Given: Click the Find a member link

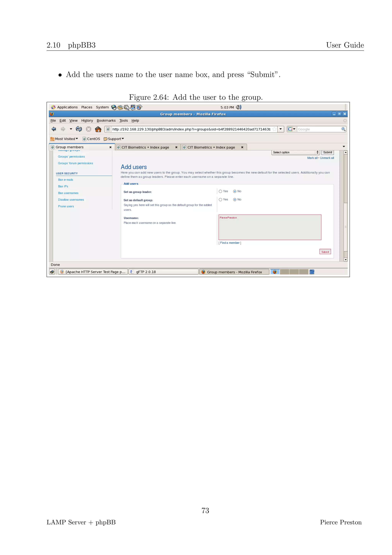Looking at the screenshot, I should click(230, 243).
